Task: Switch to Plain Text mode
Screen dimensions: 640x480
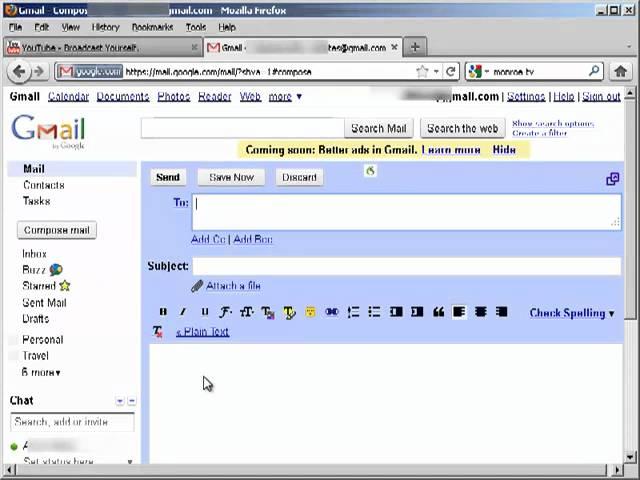Action: point(202,332)
